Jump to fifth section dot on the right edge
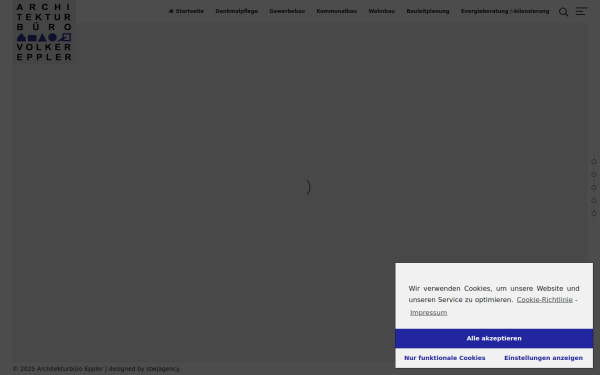 click(x=593, y=214)
